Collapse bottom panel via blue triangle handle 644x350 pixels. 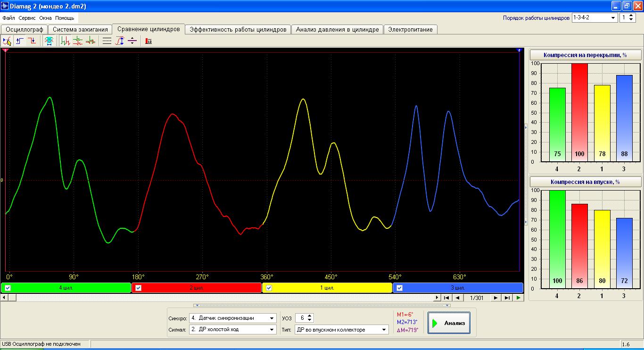[322, 305]
